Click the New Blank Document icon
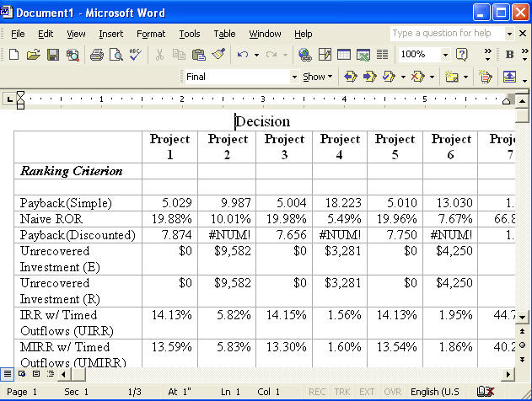Screen dimensions: 532x401 pyautogui.click(x=13, y=55)
